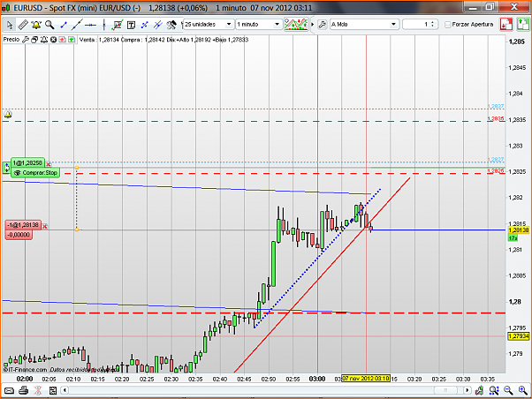Select the horizontal line drawing tool

(x=90, y=25)
